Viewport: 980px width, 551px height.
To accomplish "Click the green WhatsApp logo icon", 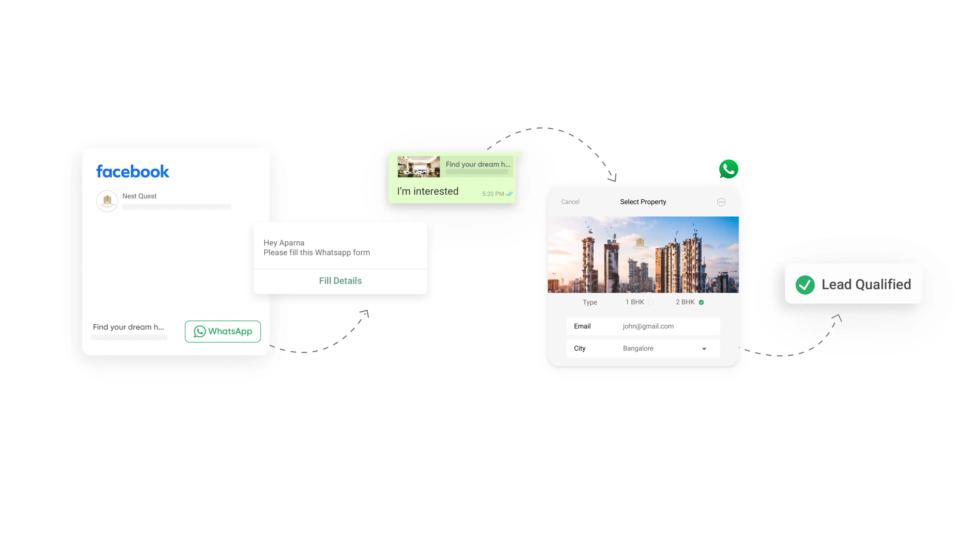I will coord(728,169).
